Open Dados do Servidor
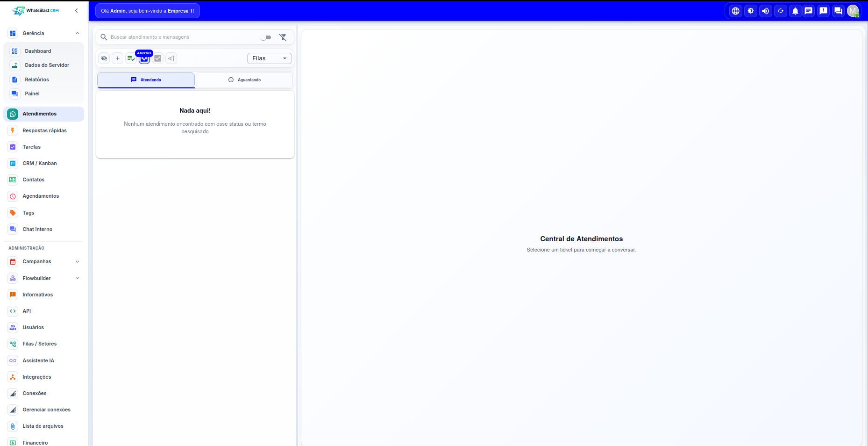Screen dimensions: 868x446 (x=44, y=65)
